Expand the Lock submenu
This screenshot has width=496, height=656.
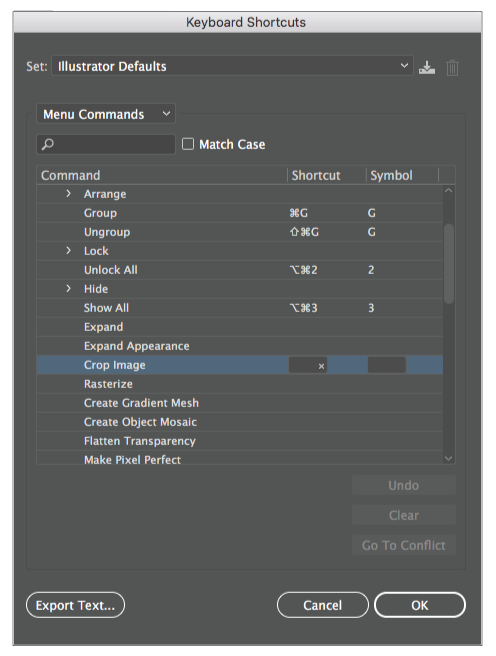point(69,251)
